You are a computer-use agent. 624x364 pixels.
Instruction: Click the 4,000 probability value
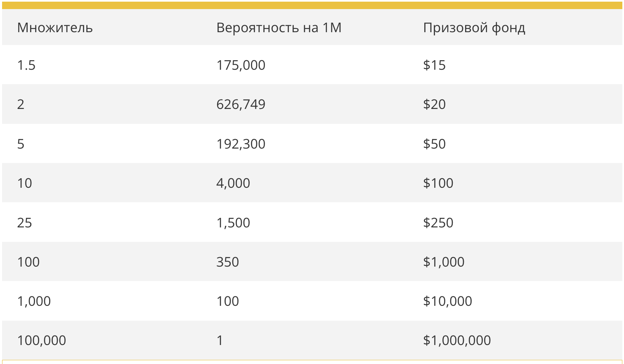(233, 183)
